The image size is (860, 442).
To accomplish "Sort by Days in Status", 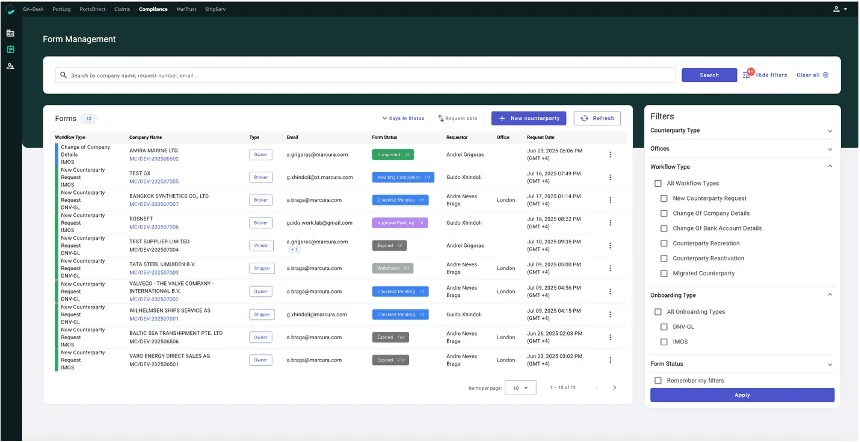I will point(403,118).
